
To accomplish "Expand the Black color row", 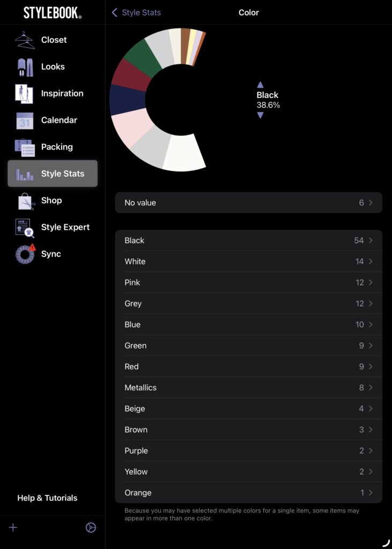I will (248, 241).
